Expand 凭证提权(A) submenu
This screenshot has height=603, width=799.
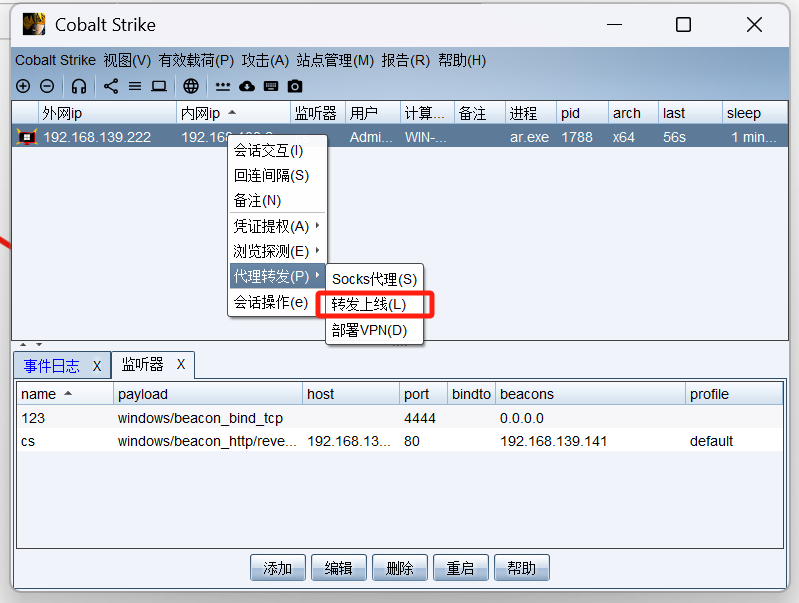tap(277, 226)
